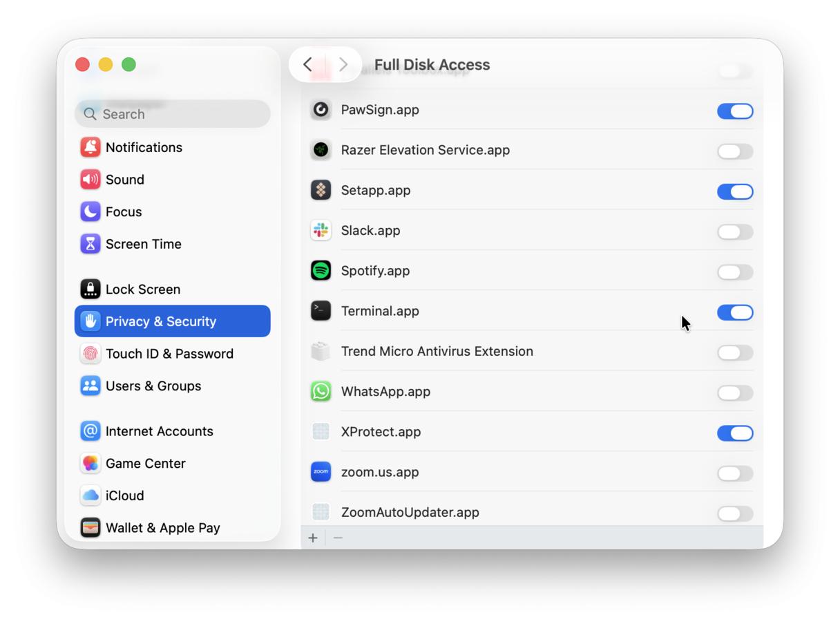Click the XProtect app icon
The width and height of the screenshot is (840, 624).
pos(321,432)
